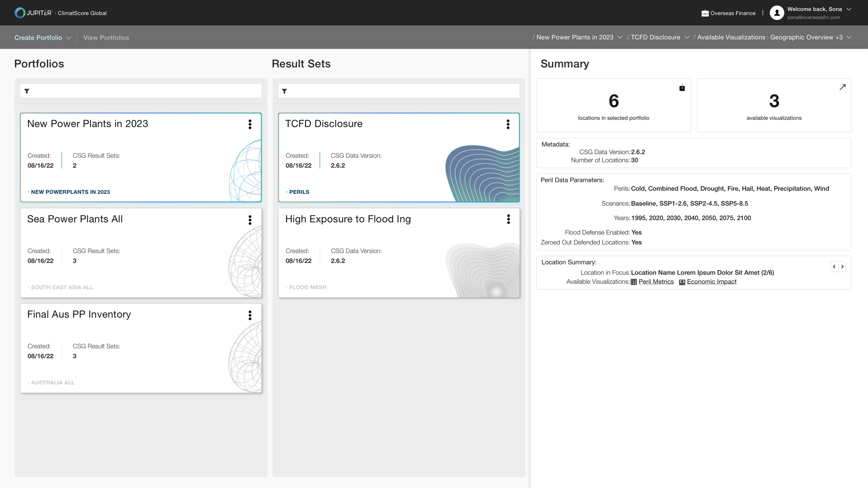This screenshot has height=488, width=868.
Task: Open options menu for TCFD Disclosure
Action: 508,124
